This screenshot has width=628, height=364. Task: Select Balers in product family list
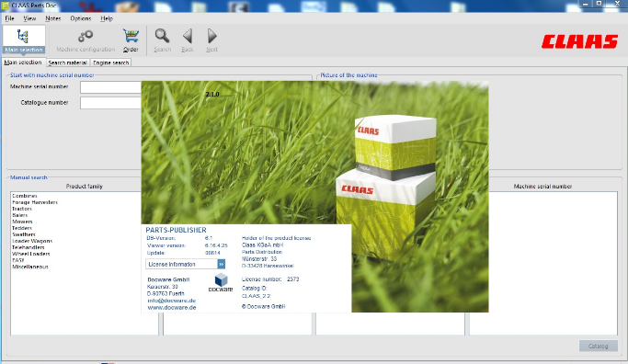point(19,215)
